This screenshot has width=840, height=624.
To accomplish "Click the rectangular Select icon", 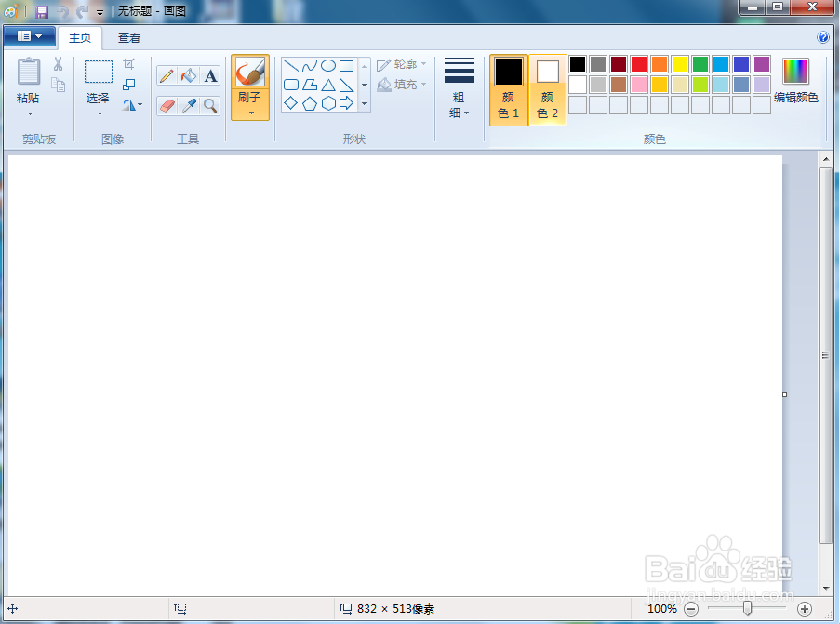I will (x=99, y=72).
